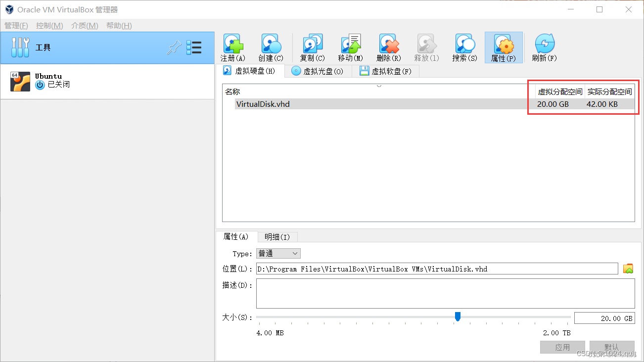Click the Ubuntu powered-off status icon
Screen dimensions: 644x362
click(x=40, y=85)
